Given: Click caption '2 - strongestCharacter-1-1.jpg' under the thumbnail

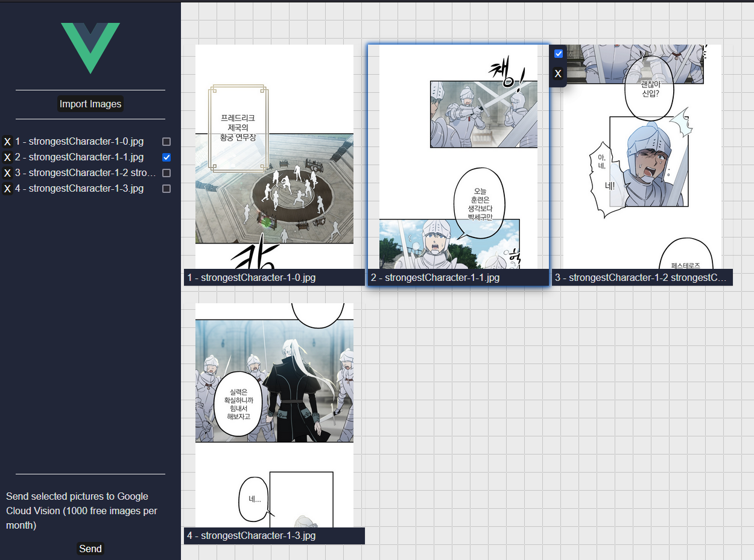Looking at the screenshot, I should (458, 277).
